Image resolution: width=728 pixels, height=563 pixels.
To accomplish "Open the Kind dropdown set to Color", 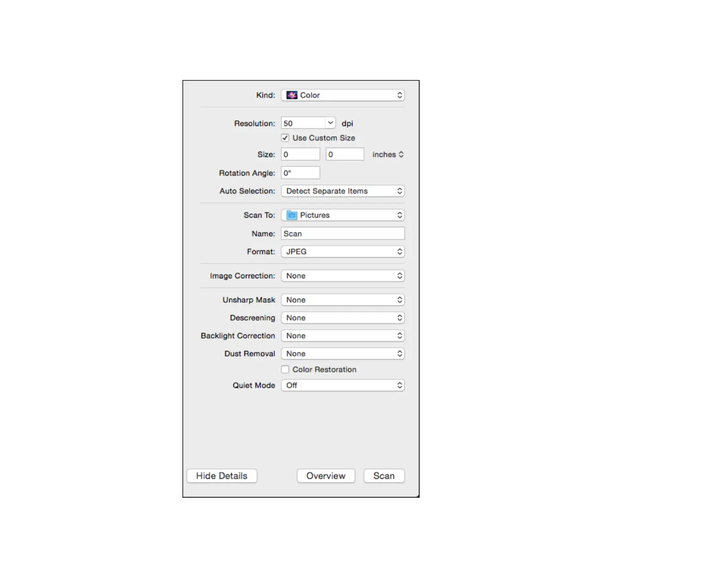I will pyautogui.click(x=343, y=95).
